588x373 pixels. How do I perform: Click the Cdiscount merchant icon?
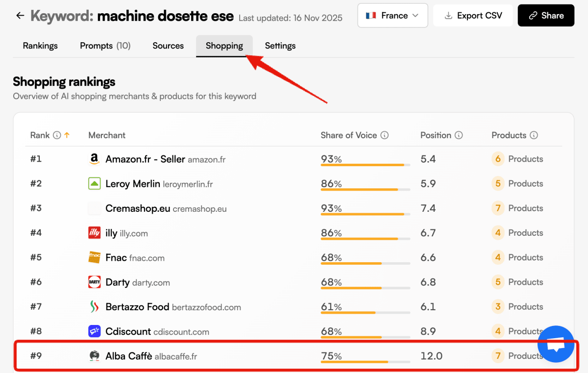[94, 331]
